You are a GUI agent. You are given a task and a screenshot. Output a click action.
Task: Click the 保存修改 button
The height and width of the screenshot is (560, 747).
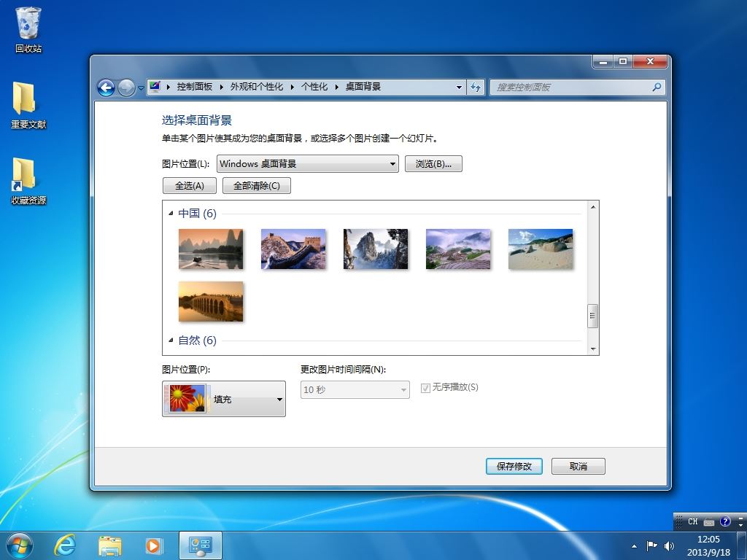tap(514, 466)
